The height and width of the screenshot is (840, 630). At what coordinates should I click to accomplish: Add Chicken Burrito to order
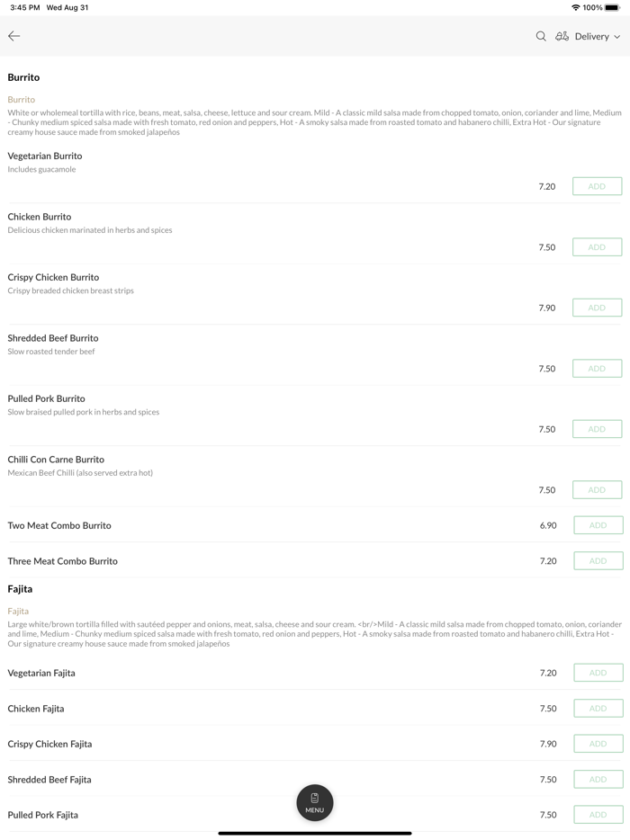pyautogui.click(x=597, y=247)
